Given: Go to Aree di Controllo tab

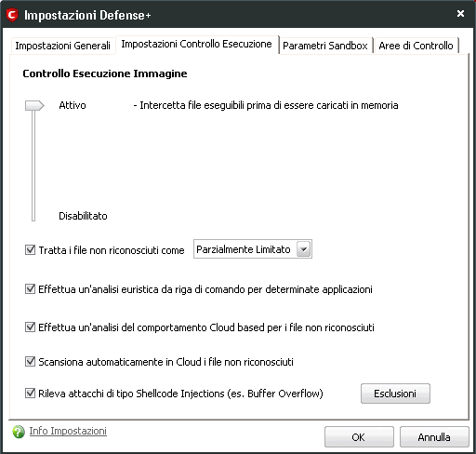Looking at the screenshot, I should 416,46.
